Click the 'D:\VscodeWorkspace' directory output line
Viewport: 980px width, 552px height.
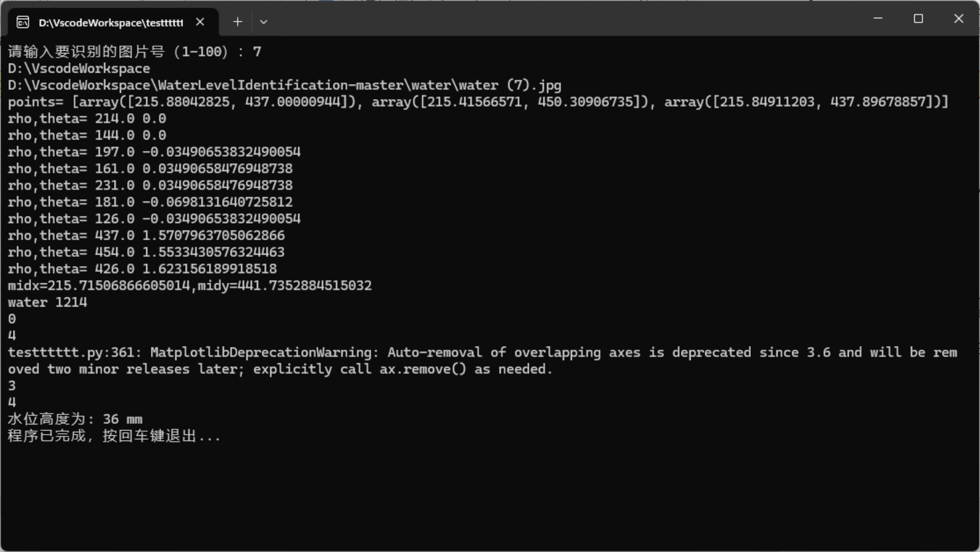(x=79, y=68)
